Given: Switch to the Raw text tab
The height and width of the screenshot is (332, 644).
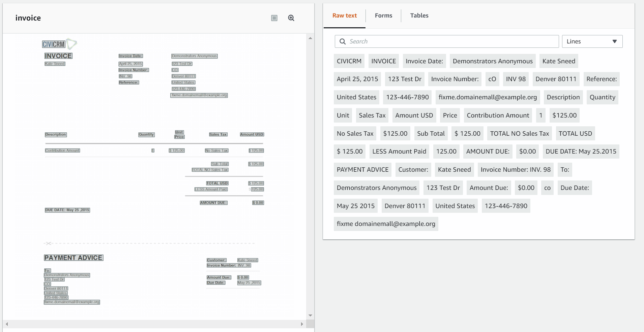Looking at the screenshot, I should point(344,15).
